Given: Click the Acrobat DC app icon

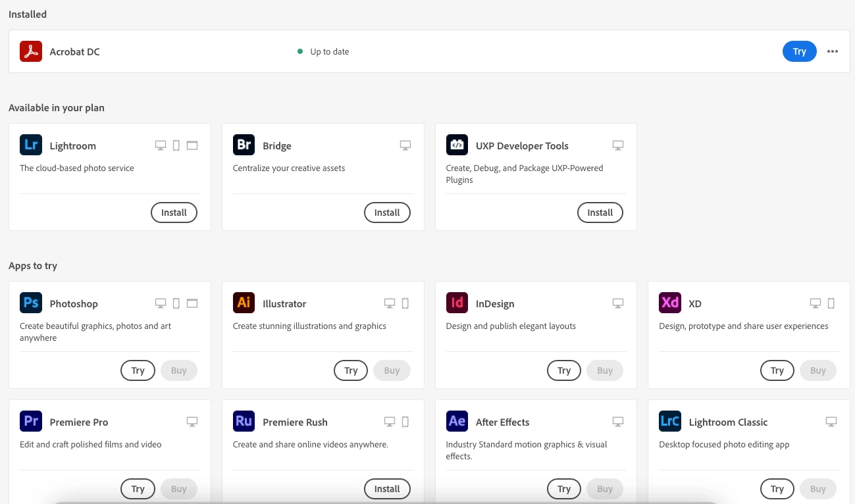Looking at the screenshot, I should [x=31, y=51].
